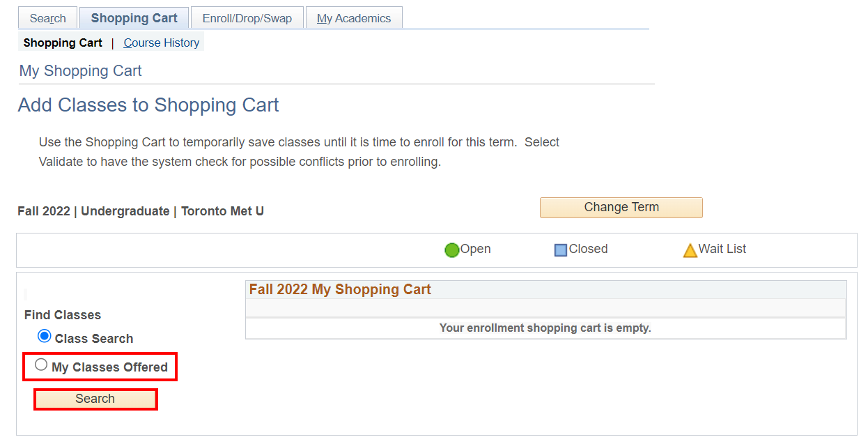
Task: Open the Course History link
Action: (162, 43)
